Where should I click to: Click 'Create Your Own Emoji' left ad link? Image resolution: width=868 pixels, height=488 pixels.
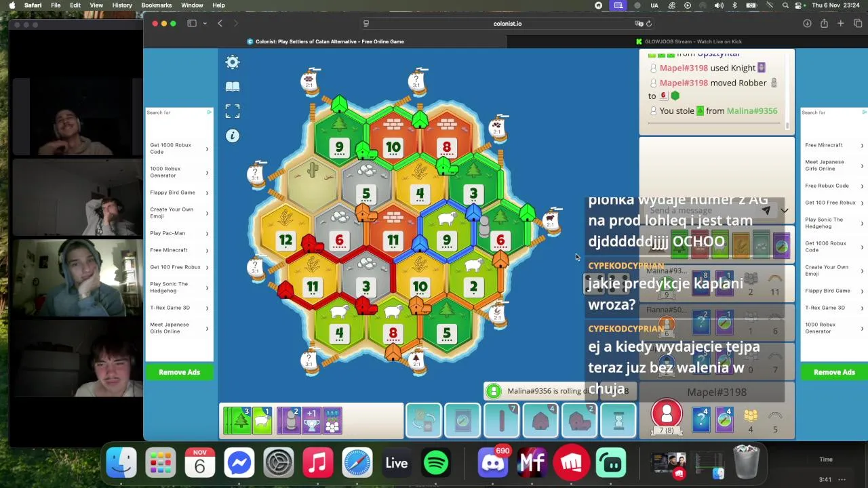tap(172, 213)
